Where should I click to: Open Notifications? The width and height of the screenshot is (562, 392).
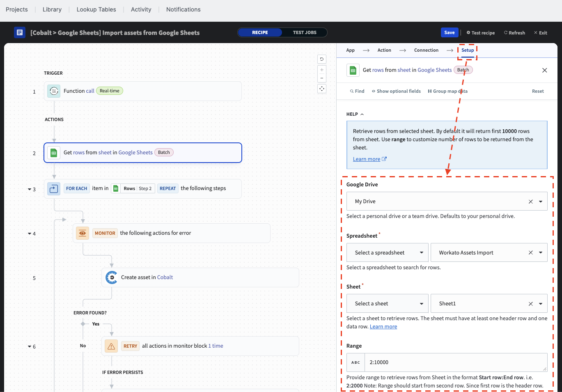(x=184, y=9)
